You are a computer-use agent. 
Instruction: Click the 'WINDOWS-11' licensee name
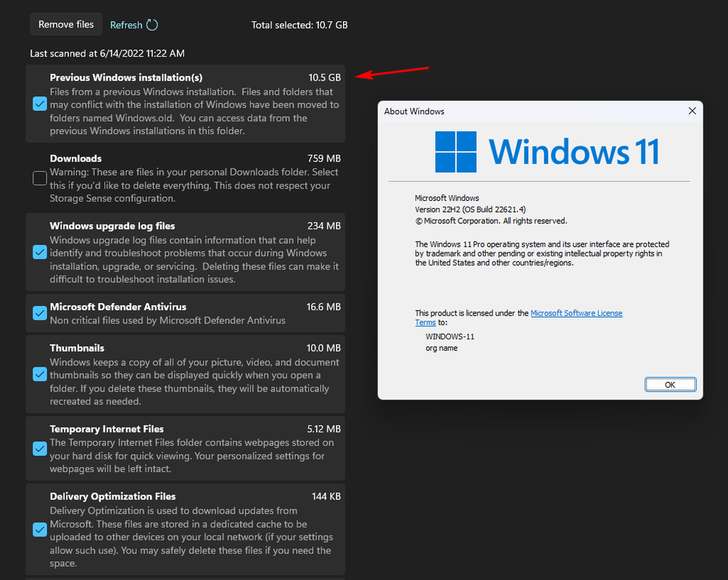[450, 336]
